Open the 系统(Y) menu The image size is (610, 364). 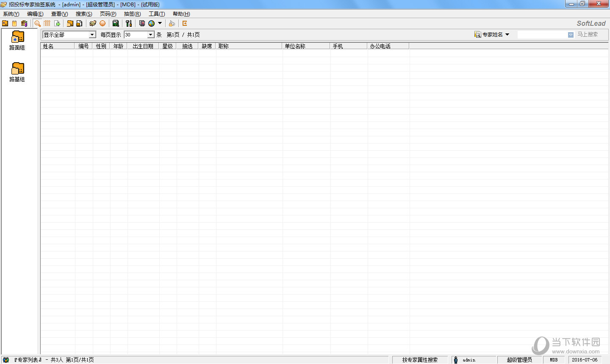(11, 14)
